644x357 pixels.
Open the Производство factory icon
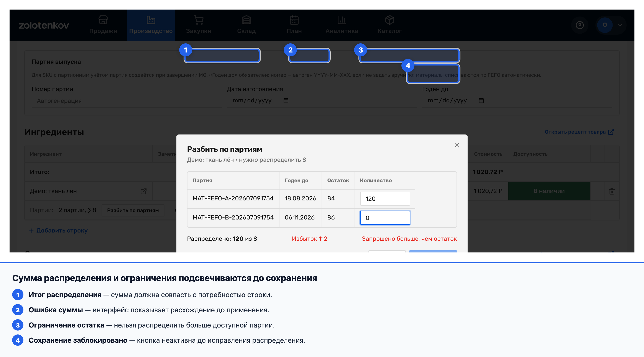pyautogui.click(x=151, y=20)
